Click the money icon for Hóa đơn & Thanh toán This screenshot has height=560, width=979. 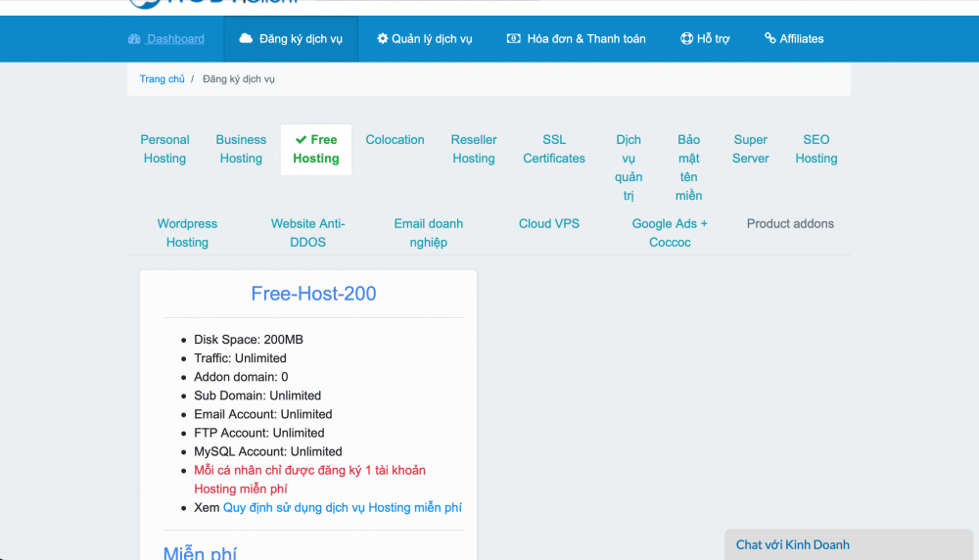pos(513,39)
